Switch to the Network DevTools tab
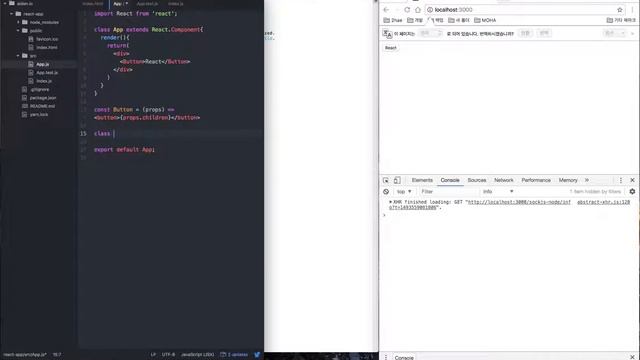This screenshot has width=640, height=360. [504, 180]
